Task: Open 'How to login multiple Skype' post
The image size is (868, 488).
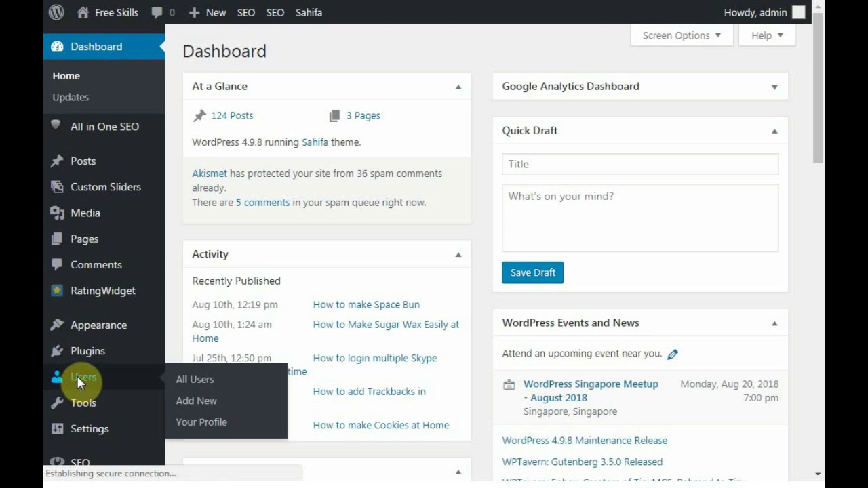Action: coord(375,358)
